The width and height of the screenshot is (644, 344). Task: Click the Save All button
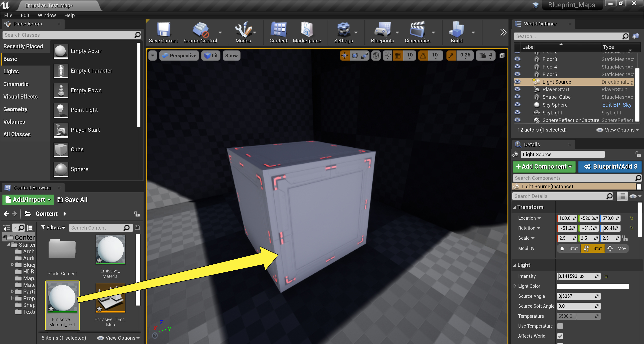(x=72, y=200)
